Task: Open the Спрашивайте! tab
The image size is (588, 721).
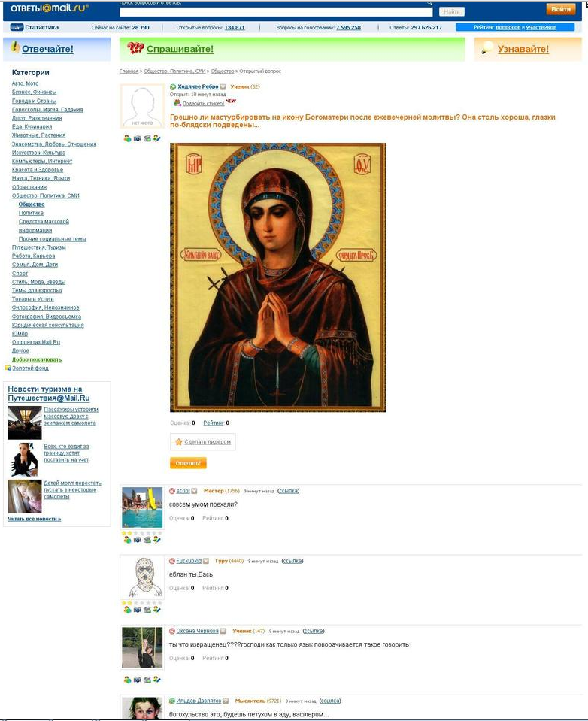Action: tap(180, 49)
